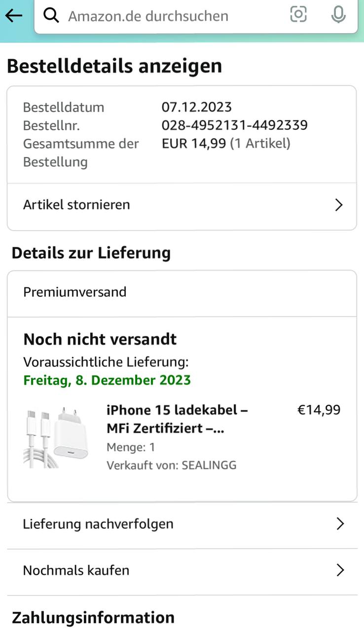Image resolution: width=364 pixels, height=632 pixels.
Task: Tap the Noch nicht versandt status
Action: click(x=100, y=339)
